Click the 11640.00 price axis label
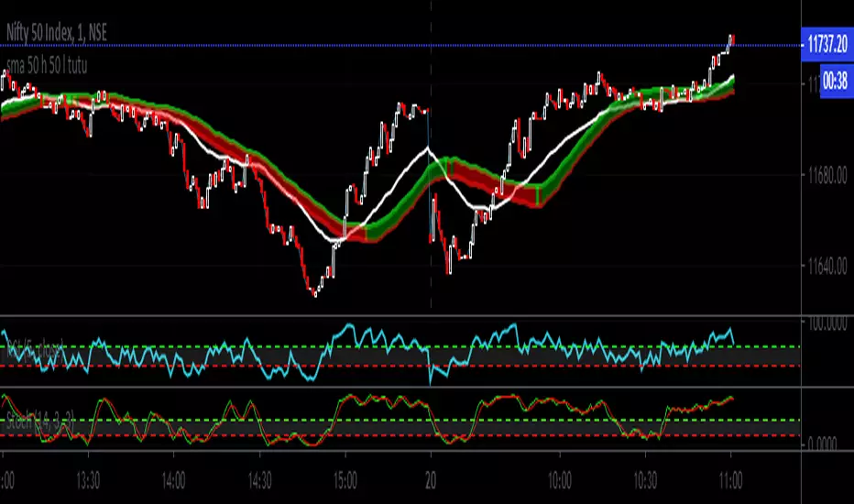 [x=827, y=267]
